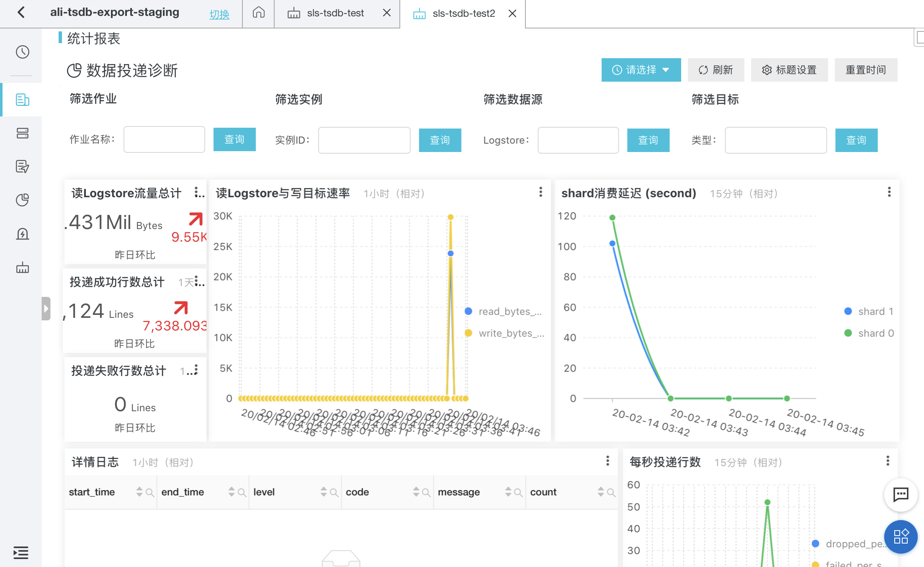The height and width of the screenshot is (567, 924).
Task: Open the chat feedback floating button
Action: tap(901, 495)
